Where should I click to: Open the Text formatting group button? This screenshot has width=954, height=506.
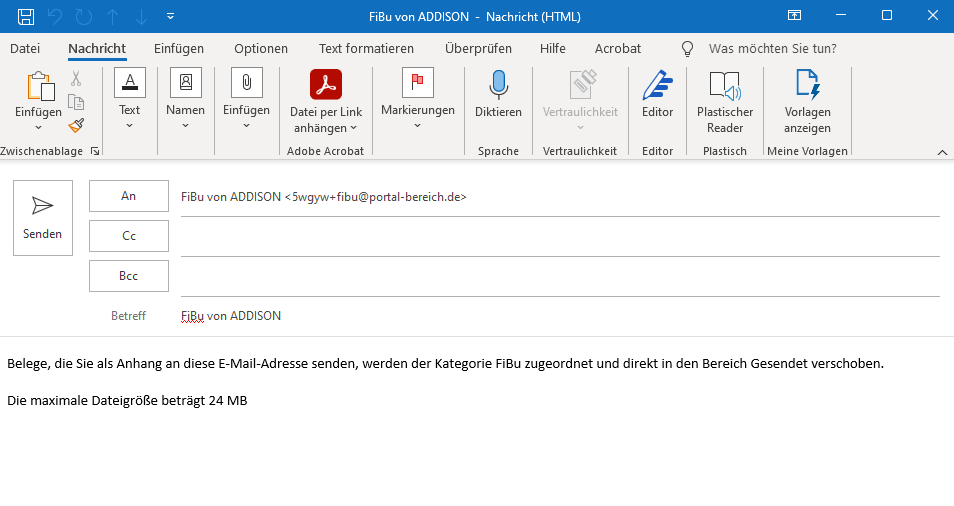pyautogui.click(x=130, y=100)
